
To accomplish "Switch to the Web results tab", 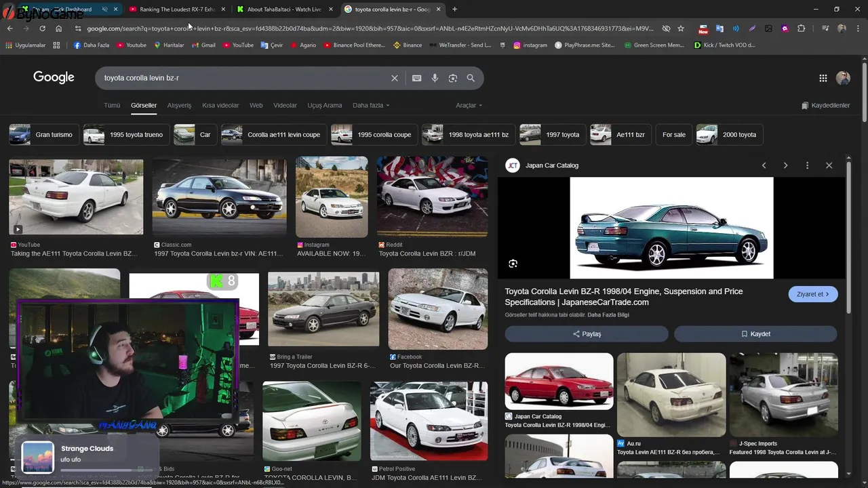I will click(x=256, y=106).
